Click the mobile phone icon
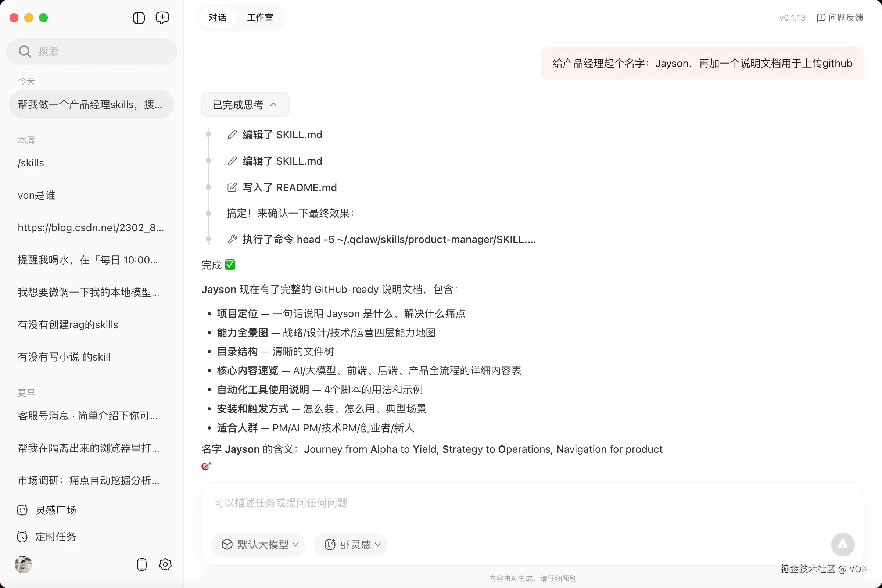The height and width of the screenshot is (588, 882). coord(142,564)
